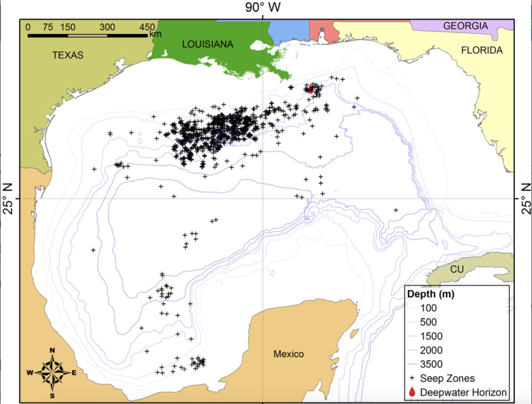The height and width of the screenshot is (404, 532).
Task: Click the blue Mississippi state region
Action: [x=290, y=31]
